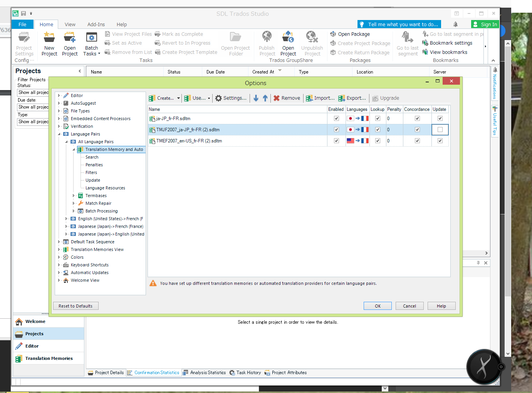Open the Help ribbon tab

(x=122, y=24)
